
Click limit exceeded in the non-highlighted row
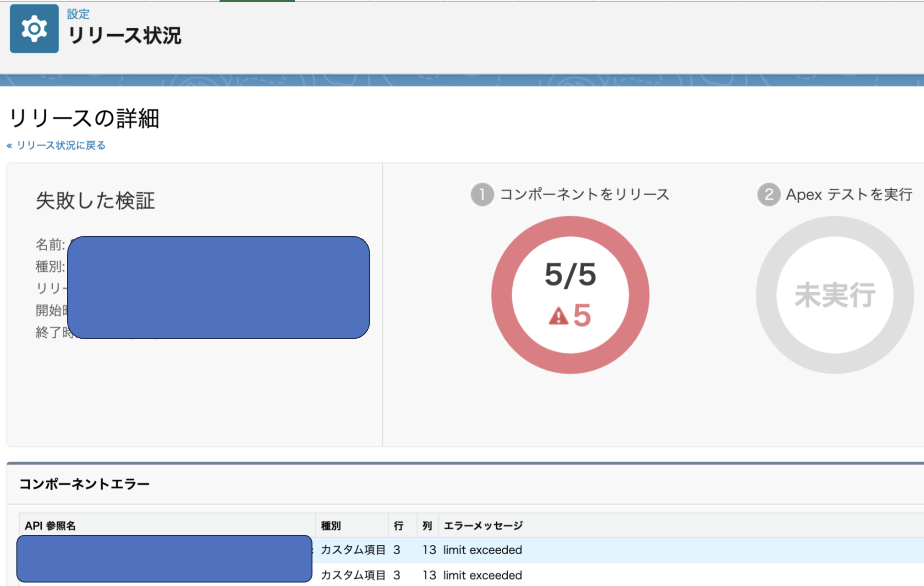point(482,575)
